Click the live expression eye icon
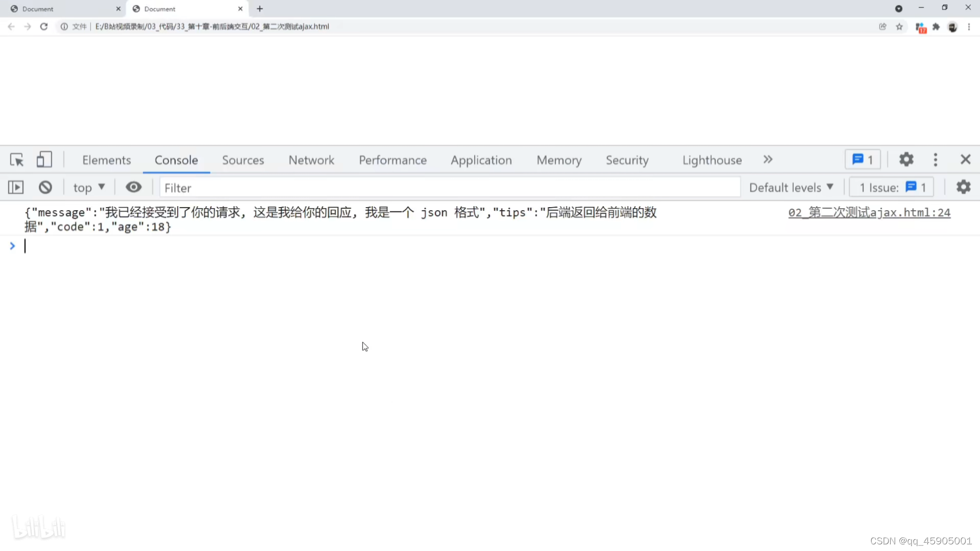This screenshot has width=980, height=551. click(134, 187)
